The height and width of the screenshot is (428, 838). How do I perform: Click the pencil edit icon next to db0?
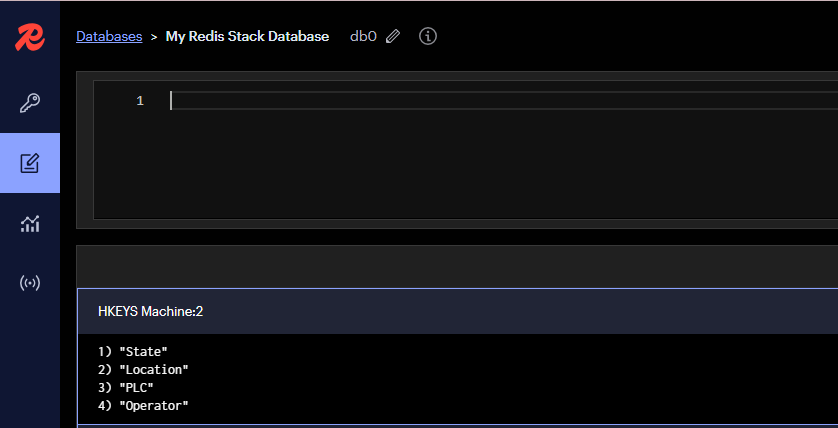click(393, 36)
